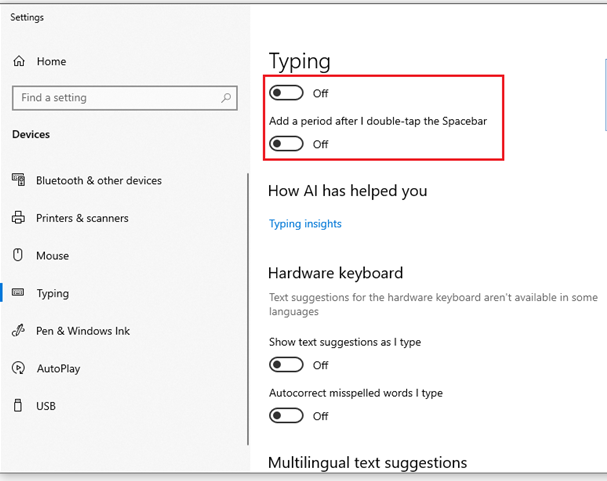
Task: Toggle the first switch under Typing heading
Action: pyautogui.click(x=286, y=93)
